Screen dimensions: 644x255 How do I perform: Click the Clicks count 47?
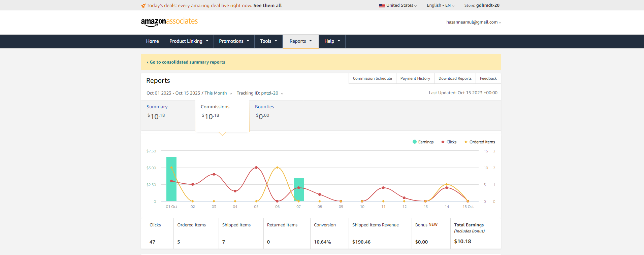[x=152, y=242]
